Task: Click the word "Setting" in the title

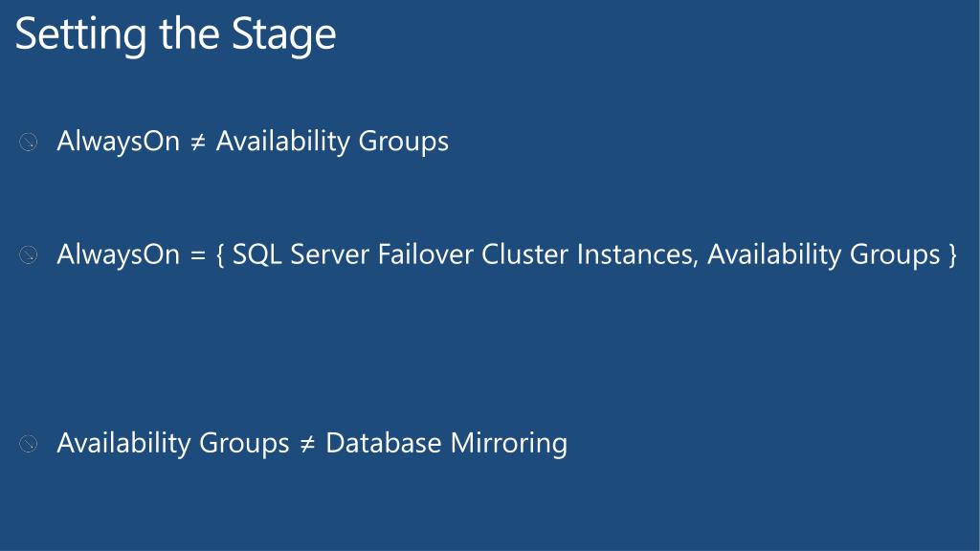Action: (x=80, y=35)
